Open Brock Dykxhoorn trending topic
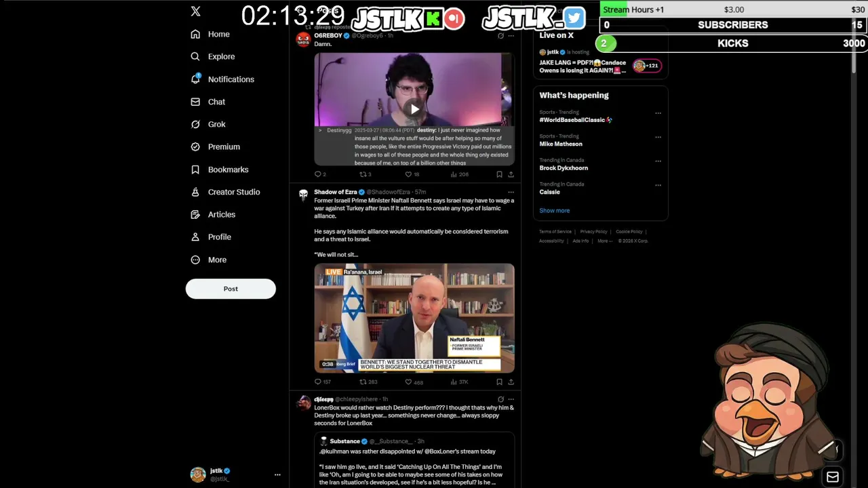Screen dimensions: 868x488 (x=564, y=168)
